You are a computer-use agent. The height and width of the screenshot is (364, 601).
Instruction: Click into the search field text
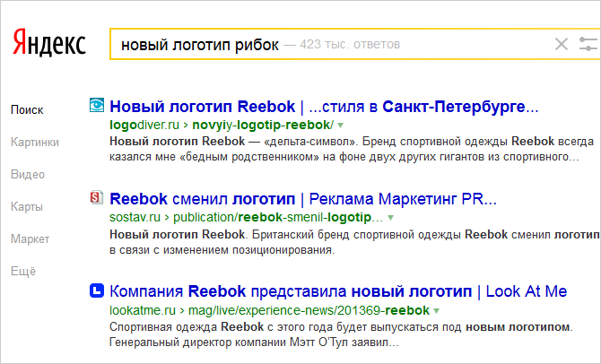coord(200,45)
